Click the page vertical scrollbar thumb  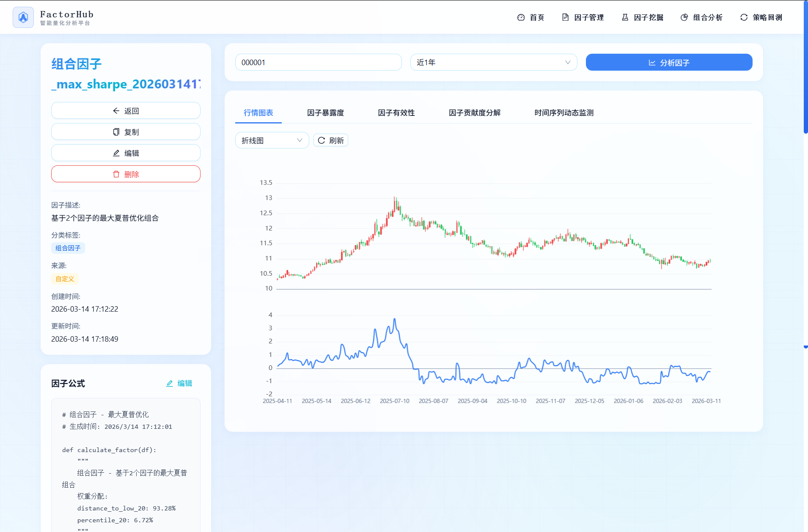pyautogui.click(x=805, y=68)
